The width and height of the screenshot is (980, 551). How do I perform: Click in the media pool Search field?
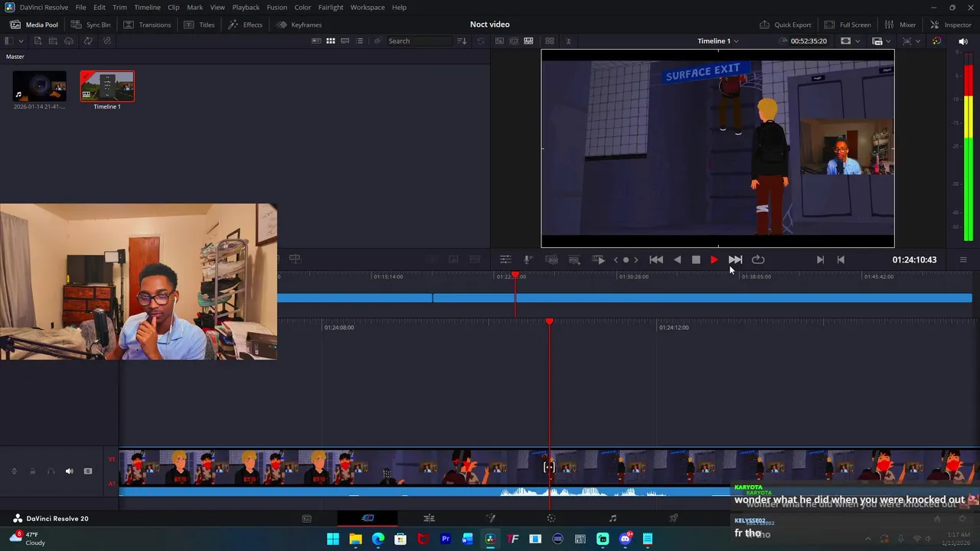coord(420,41)
